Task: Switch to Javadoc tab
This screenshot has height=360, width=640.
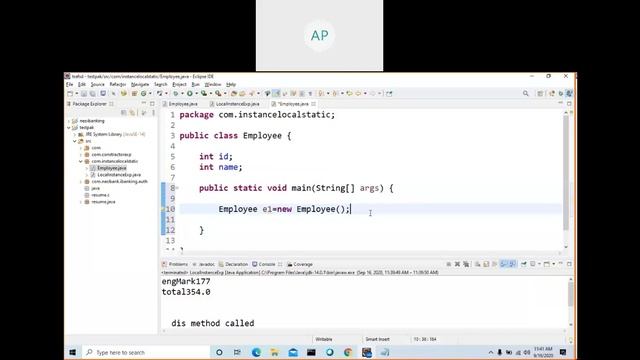Action: [204, 264]
